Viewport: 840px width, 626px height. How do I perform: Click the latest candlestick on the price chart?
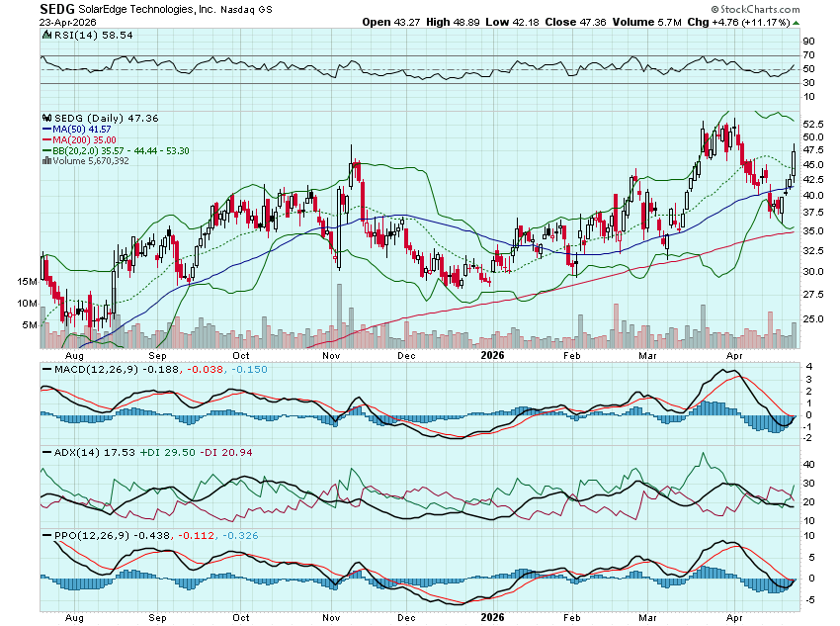794,162
